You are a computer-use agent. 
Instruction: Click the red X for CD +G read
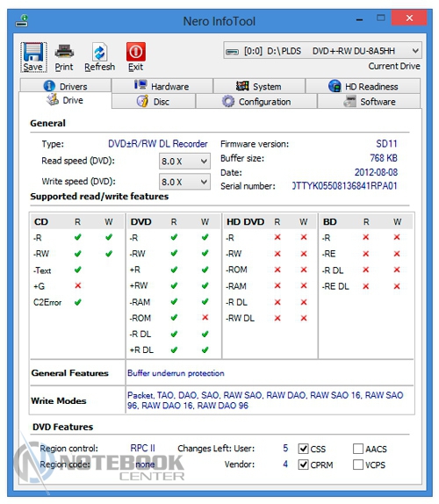(78, 285)
